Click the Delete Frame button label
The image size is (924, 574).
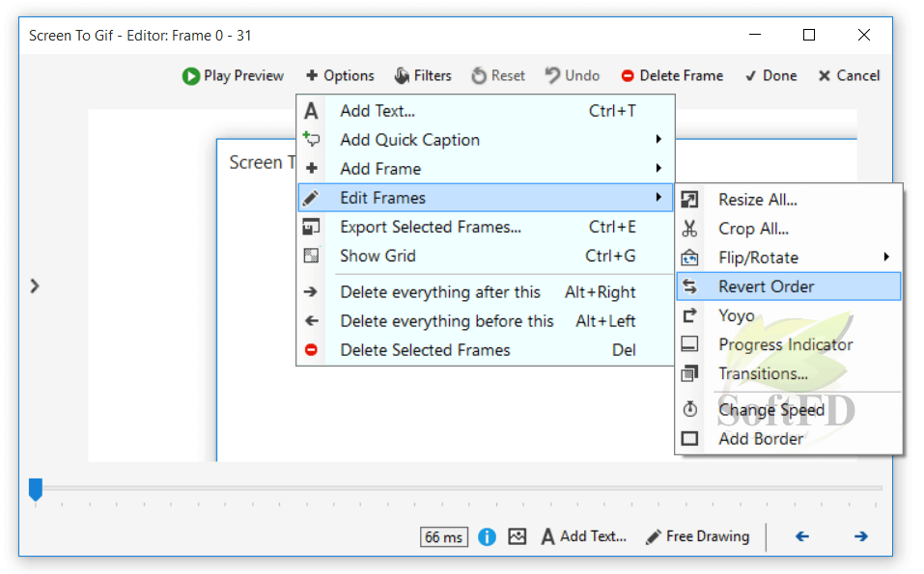[x=682, y=75]
